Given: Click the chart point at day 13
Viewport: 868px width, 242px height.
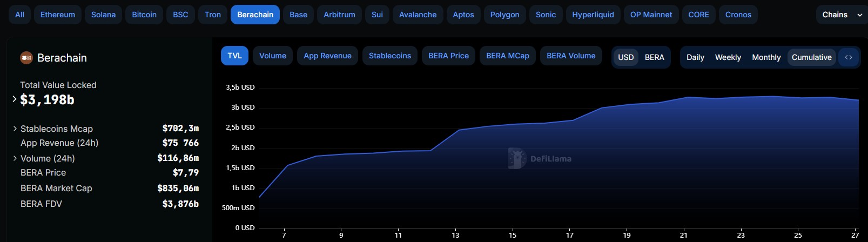Looking at the screenshot, I should pos(459,130).
